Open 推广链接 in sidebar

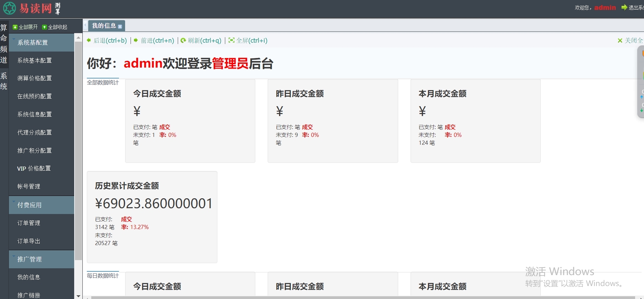click(x=29, y=295)
